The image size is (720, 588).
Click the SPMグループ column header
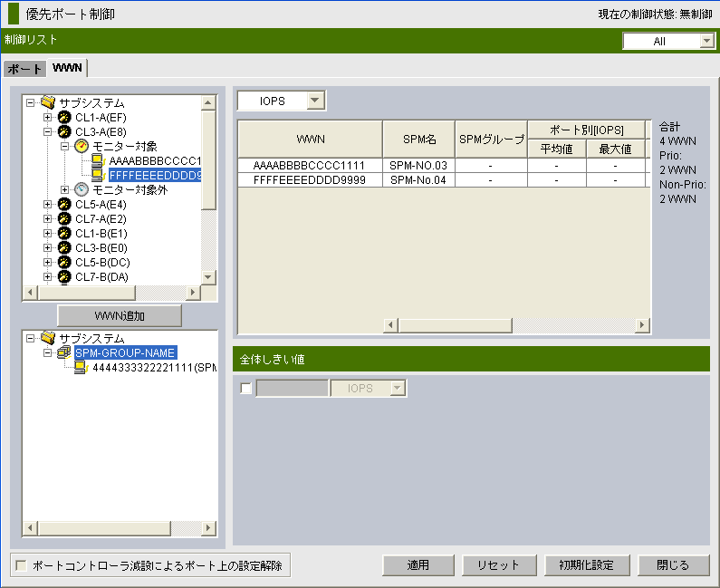click(492, 140)
